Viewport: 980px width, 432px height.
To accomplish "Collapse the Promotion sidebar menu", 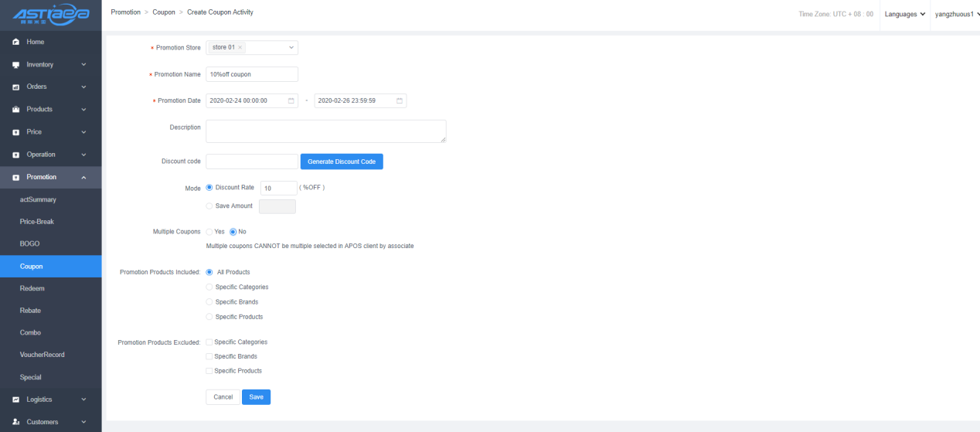I will coord(83,177).
